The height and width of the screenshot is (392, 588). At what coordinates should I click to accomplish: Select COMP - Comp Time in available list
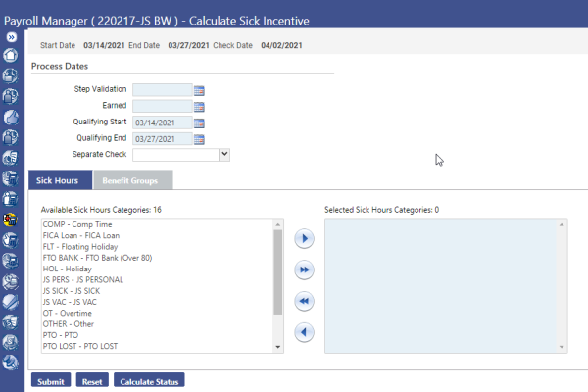77,225
